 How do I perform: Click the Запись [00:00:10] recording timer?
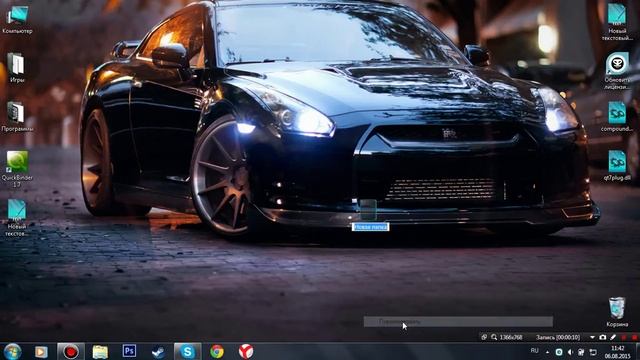tap(558, 338)
